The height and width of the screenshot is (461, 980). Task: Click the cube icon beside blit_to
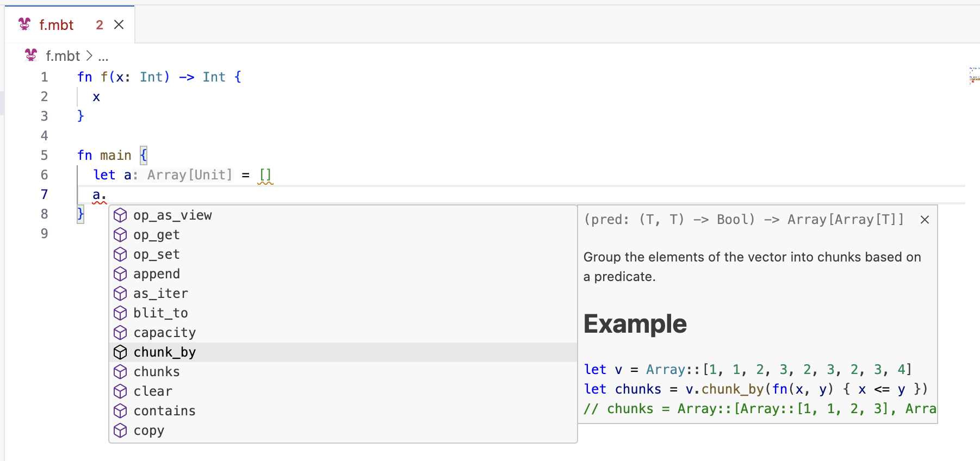(x=120, y=313)
